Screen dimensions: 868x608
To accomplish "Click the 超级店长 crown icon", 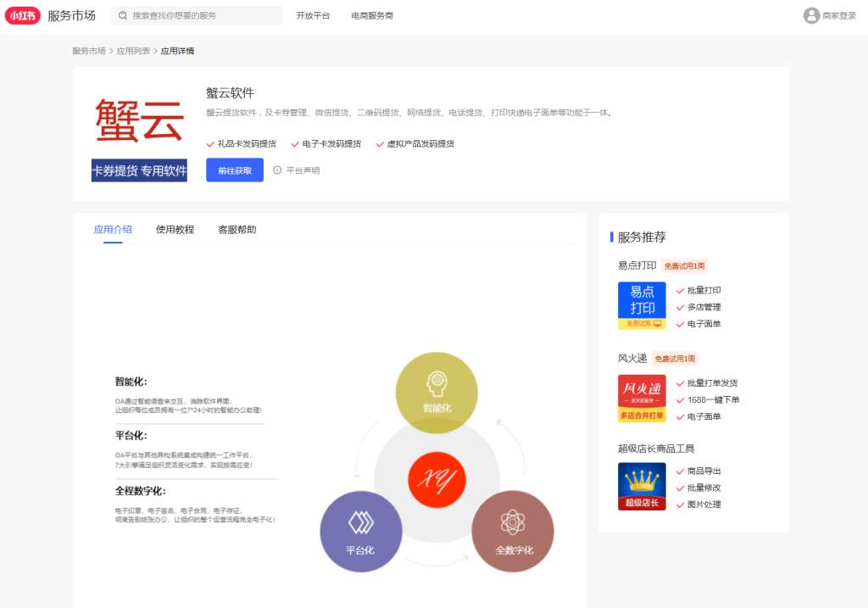I will [642, 486].
